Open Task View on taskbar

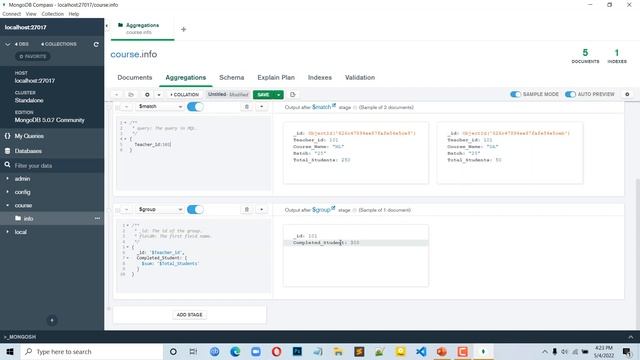click(x=193, y=351)
